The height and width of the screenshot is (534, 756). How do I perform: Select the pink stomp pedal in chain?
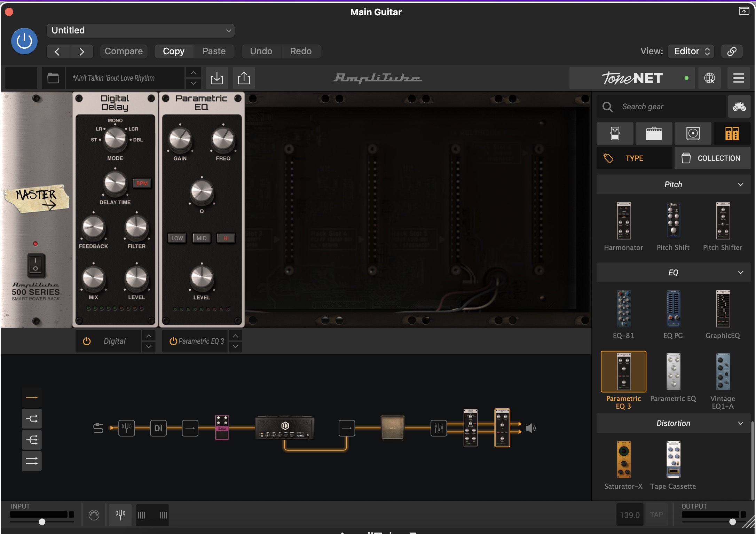222,427
